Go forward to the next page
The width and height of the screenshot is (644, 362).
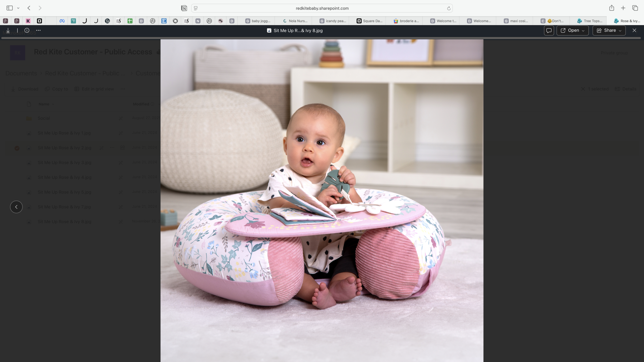(x=40, y=8)
